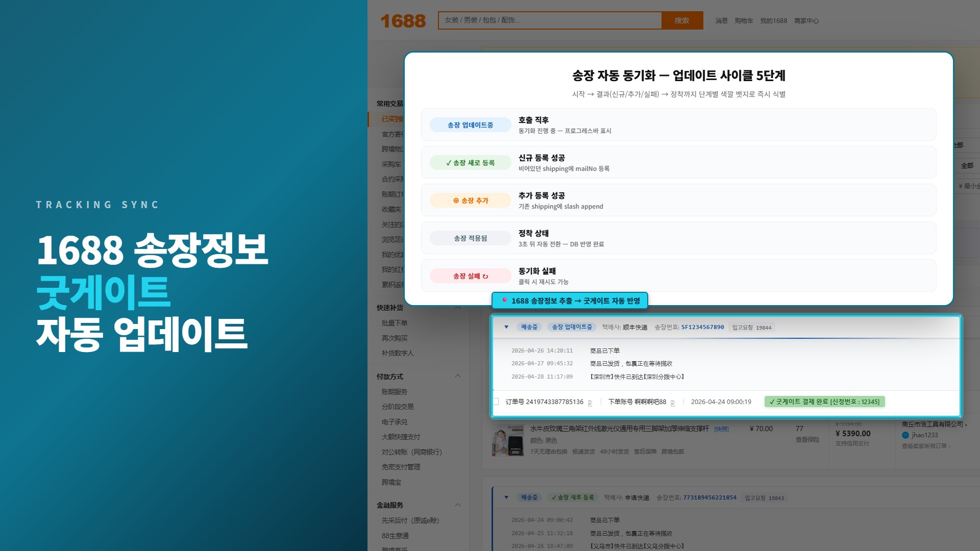Image resolution: width=980 pixels, height=551 pixels.
Task: Click 송장 새로 등록 badge in 773189456221854 row
Action: 573,497
